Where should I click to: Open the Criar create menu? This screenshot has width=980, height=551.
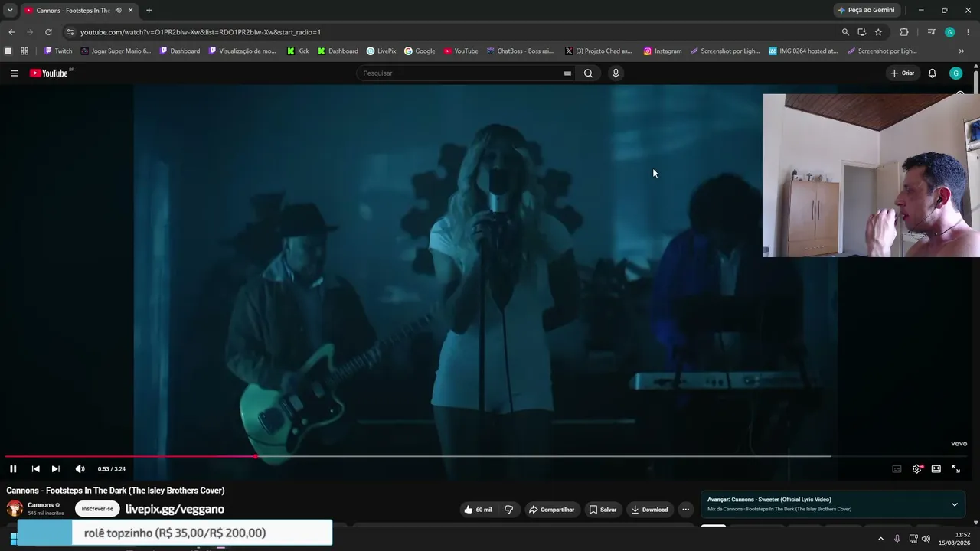pyautogui.click(x=903, y=73)
